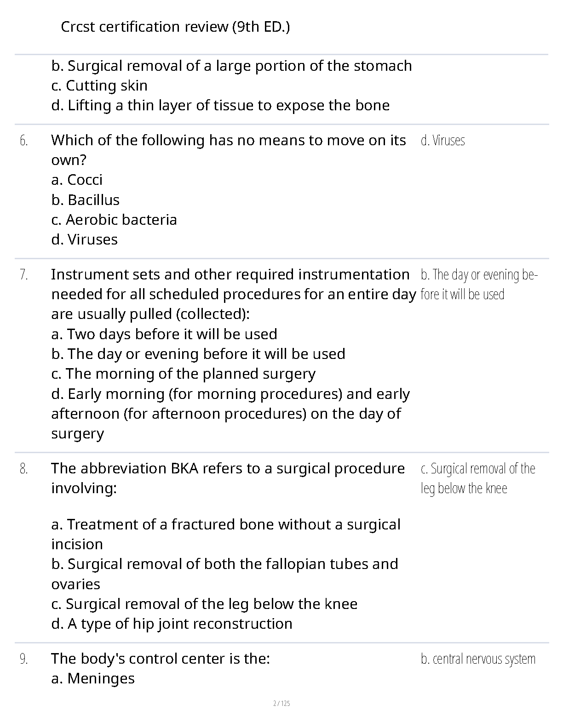The height and width of the screenshot is (728, 563).
Task: Select answer option 'd. Viruses' under question 6
Action: [x=85, y=239]
